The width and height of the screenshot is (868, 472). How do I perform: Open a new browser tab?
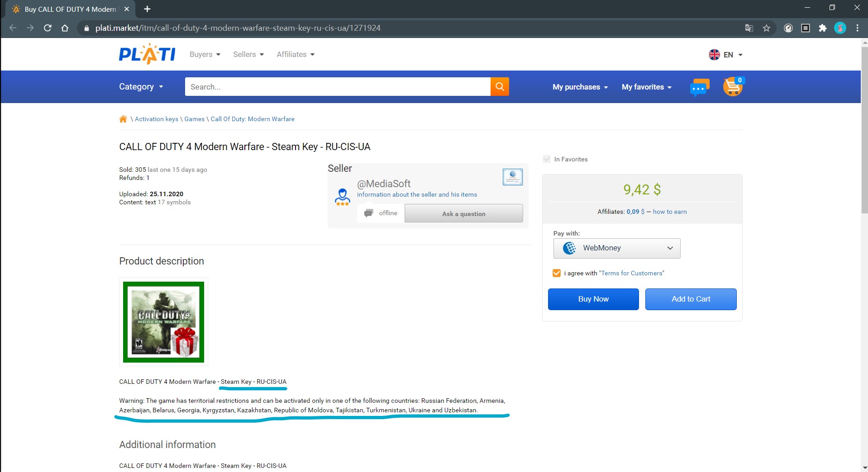(147, 9)
